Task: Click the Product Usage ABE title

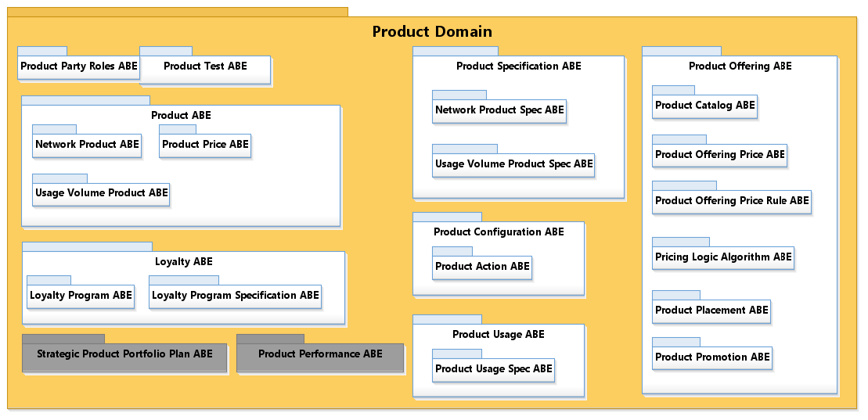Action: tap(499, 334)
